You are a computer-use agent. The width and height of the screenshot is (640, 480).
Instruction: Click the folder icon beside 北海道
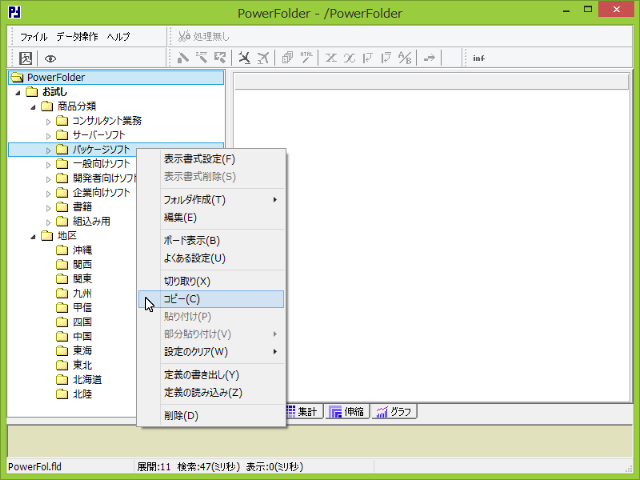pos(62,380)
